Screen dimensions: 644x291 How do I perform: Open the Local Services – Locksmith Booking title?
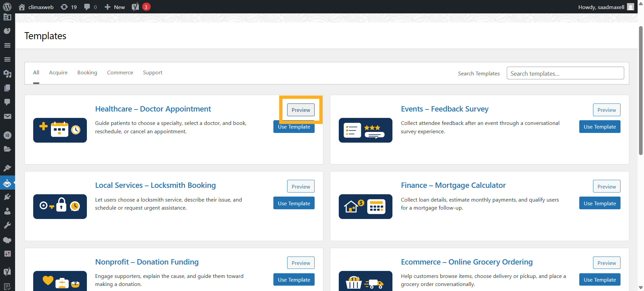click(x=155, y=185)
